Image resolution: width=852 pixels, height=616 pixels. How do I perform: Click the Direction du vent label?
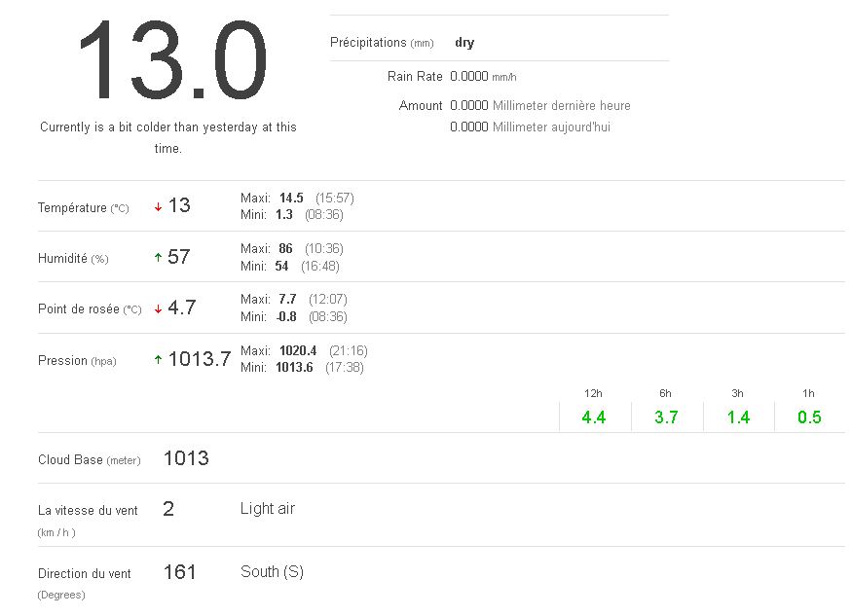click(85, 573)
